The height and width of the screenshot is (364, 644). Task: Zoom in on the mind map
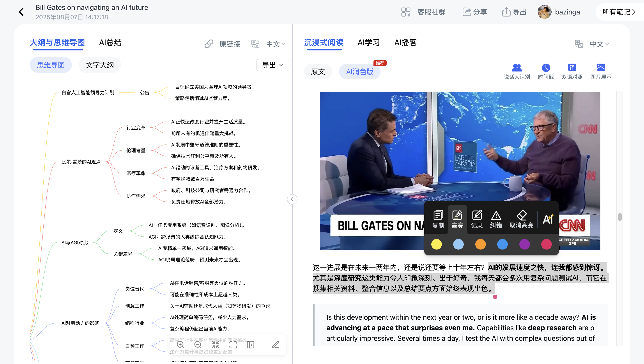180,345
